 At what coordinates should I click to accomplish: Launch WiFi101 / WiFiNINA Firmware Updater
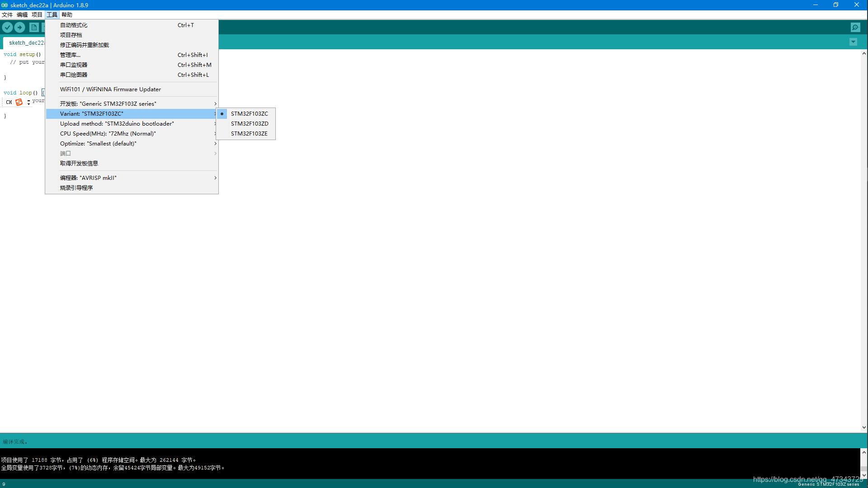point(132,89)
